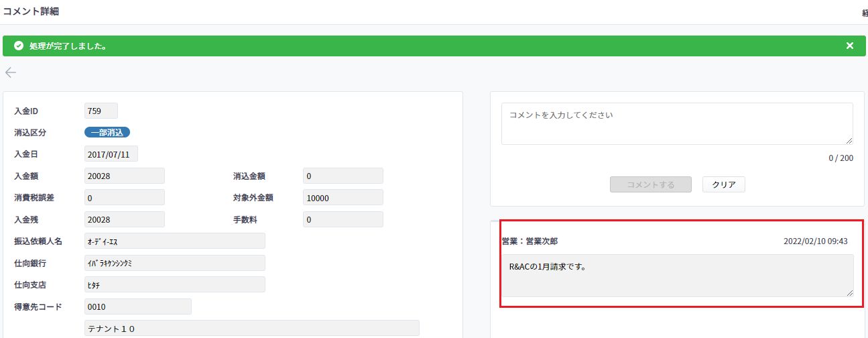
Task: Click the back arrow icon
Action: pyautogui.click(x=11, y=72)
